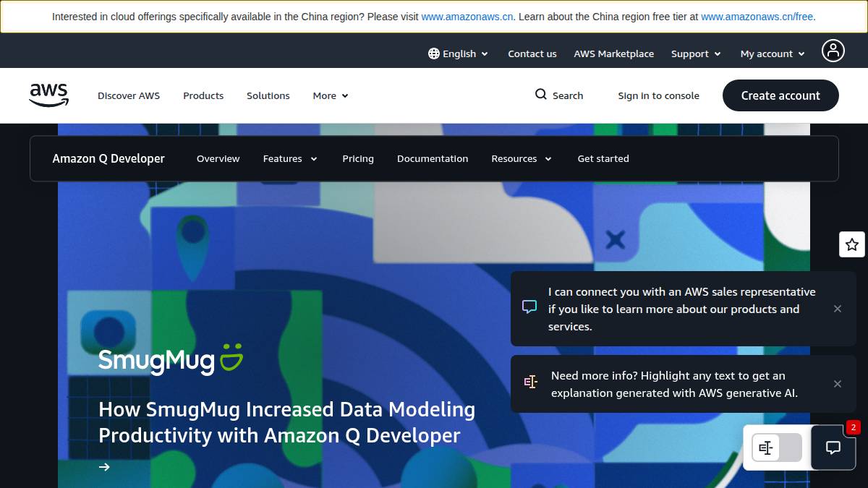Expand the Features submenu
Screen dimensions: 868x488
tap(290, 158)
